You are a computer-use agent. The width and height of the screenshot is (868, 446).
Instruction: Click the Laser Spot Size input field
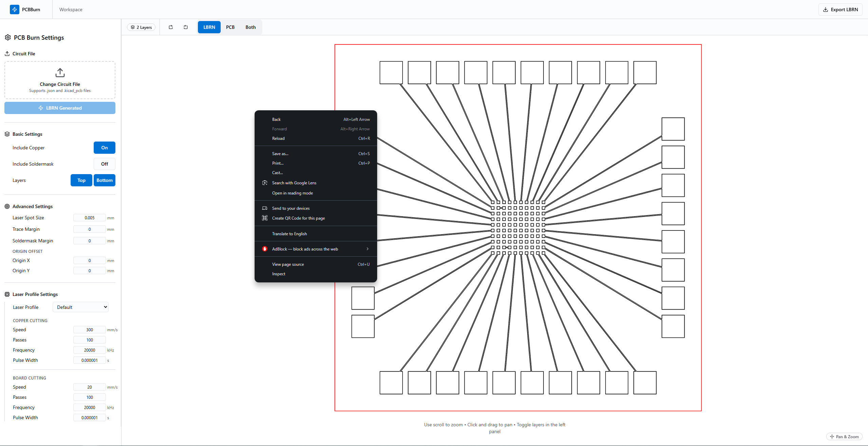coord(89,218)
